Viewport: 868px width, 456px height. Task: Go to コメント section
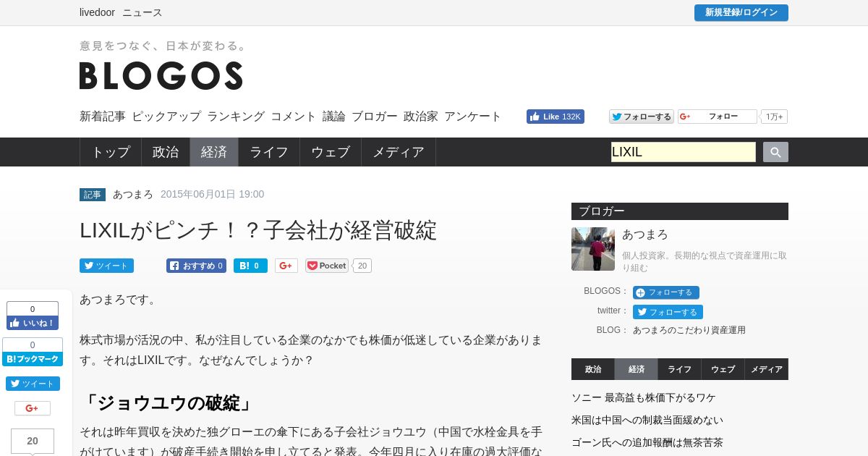tap(294, 116)
